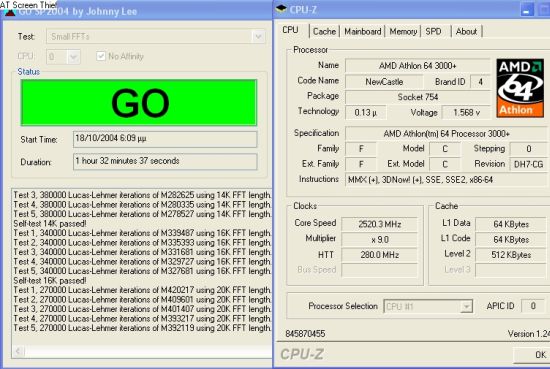Click the green GO status button

pyautogui.click(x=139, y=102)
